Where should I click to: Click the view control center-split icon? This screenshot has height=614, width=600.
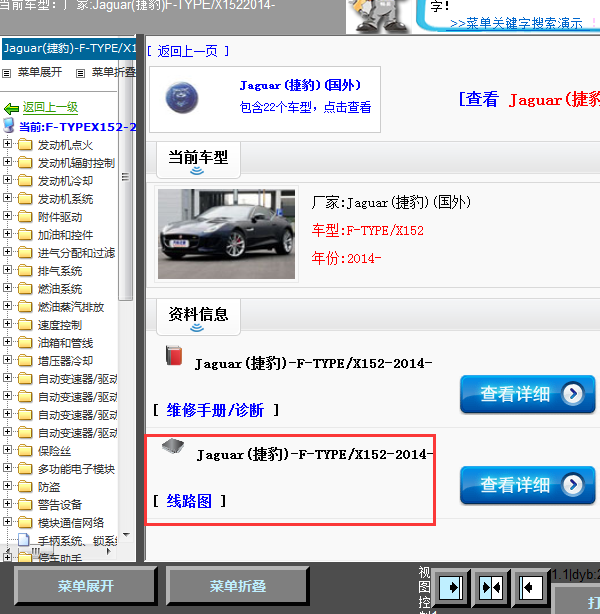(x=491, y=587)
